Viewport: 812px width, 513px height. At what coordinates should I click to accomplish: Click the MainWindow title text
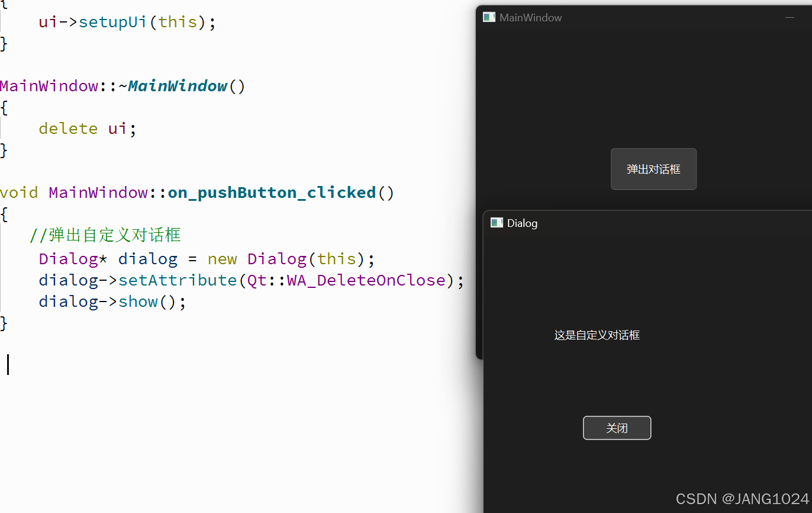click(530, 18)
